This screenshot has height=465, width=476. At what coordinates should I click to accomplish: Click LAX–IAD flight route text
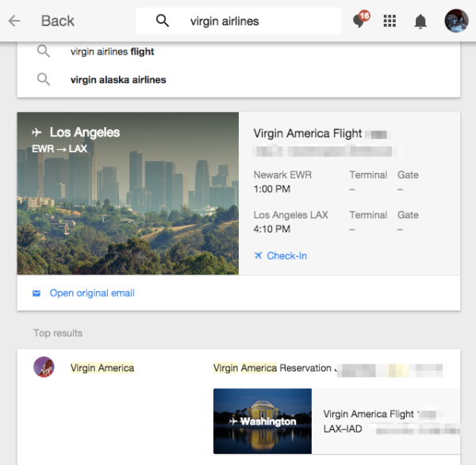click(343, 428)
